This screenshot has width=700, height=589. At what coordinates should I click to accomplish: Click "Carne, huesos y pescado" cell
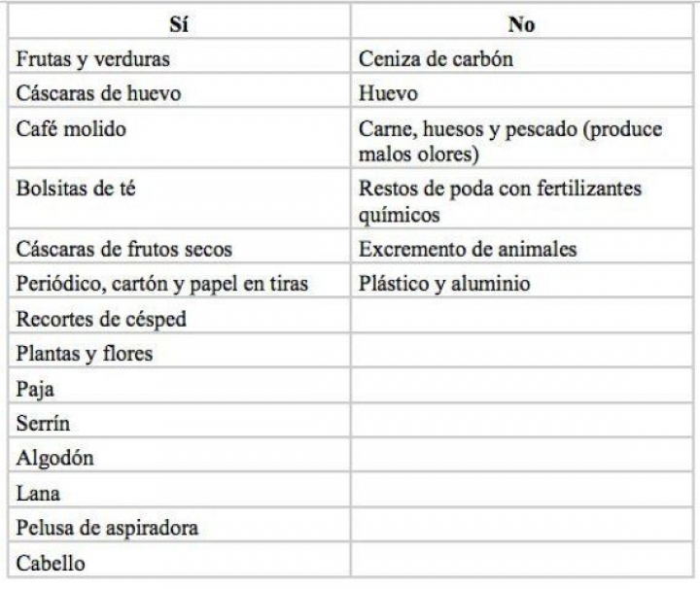point(510,141)
